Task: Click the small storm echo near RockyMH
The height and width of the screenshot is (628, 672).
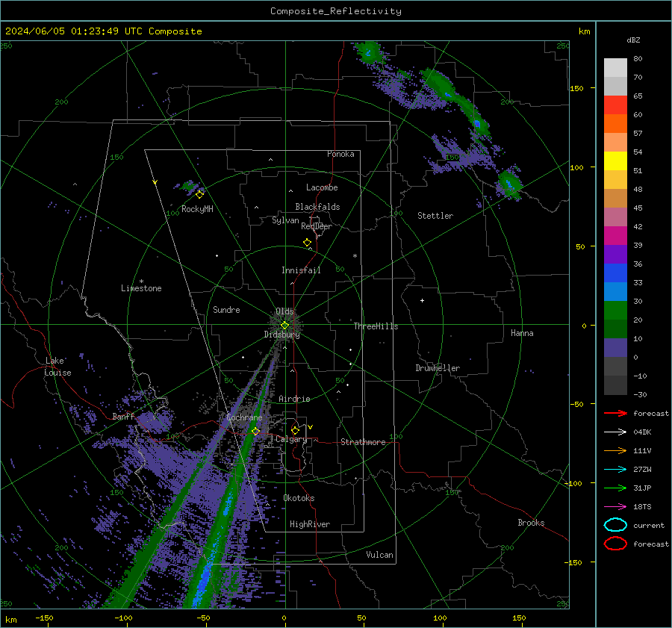Action: (x=187, y=187)
